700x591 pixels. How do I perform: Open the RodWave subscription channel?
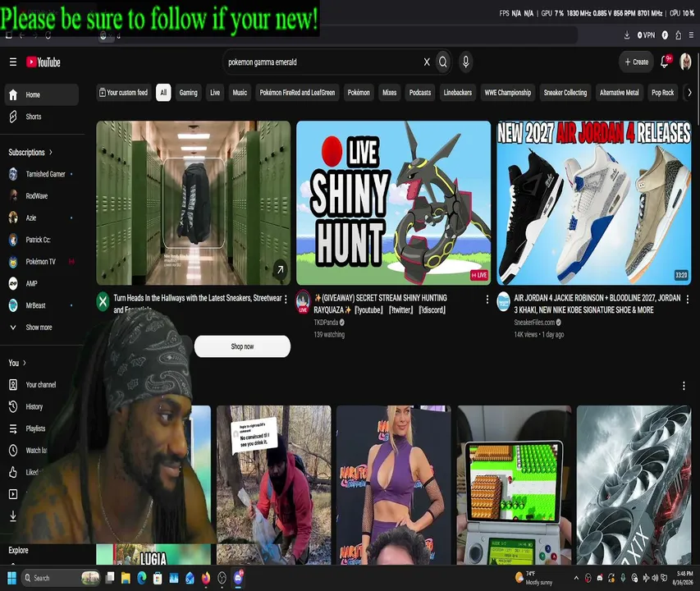(x=42, y=196)
